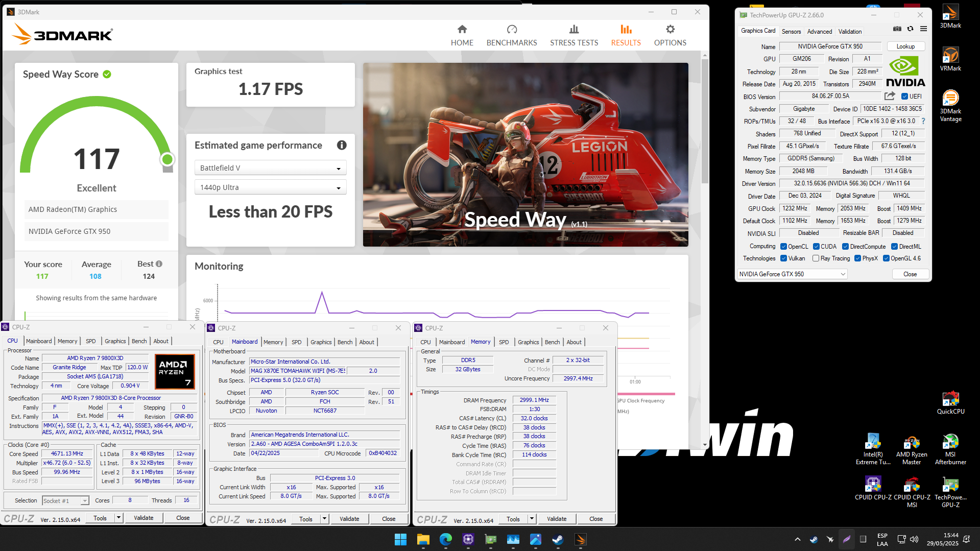Switch to the Sensors tab in GPU-Z
Viewport: 980px width, 551px height.
pos(791,32)
